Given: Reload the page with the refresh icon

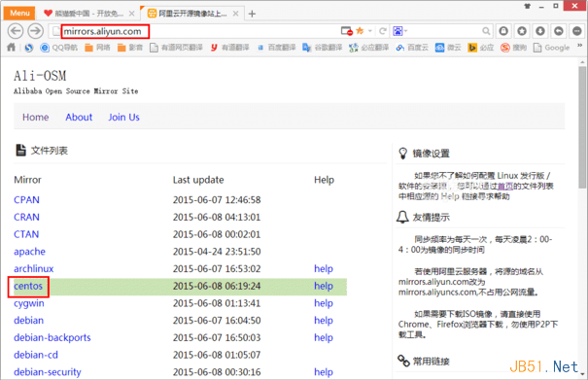Looking at the screenshot, I should (x=383, y=31).
